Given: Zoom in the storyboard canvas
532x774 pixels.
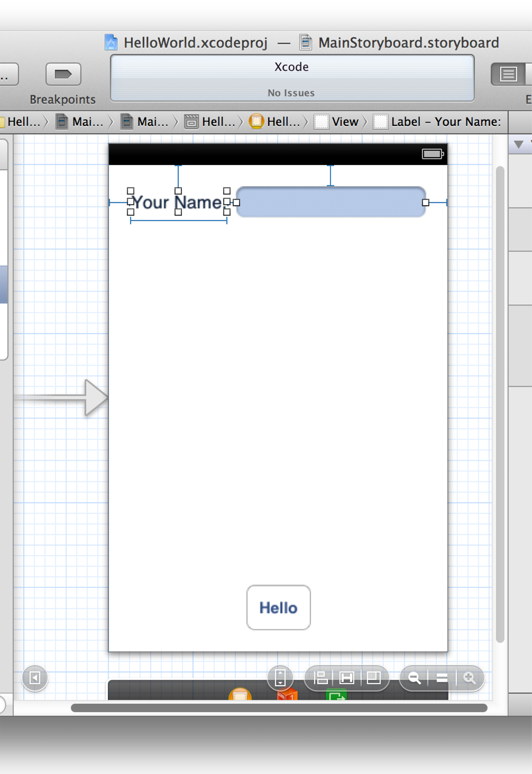Looking at the screenshot, I should tap(469, 678).
